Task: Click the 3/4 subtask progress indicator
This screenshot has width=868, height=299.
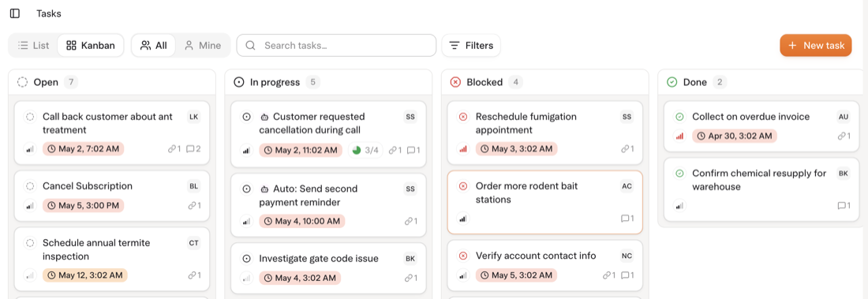Action: (x=365, y=150)
